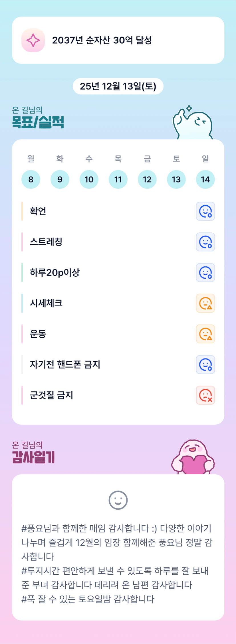The width and height of the screenshot is (236, 644).
Task: Select Sunday 14 date circle
Action: pos(205,179)
